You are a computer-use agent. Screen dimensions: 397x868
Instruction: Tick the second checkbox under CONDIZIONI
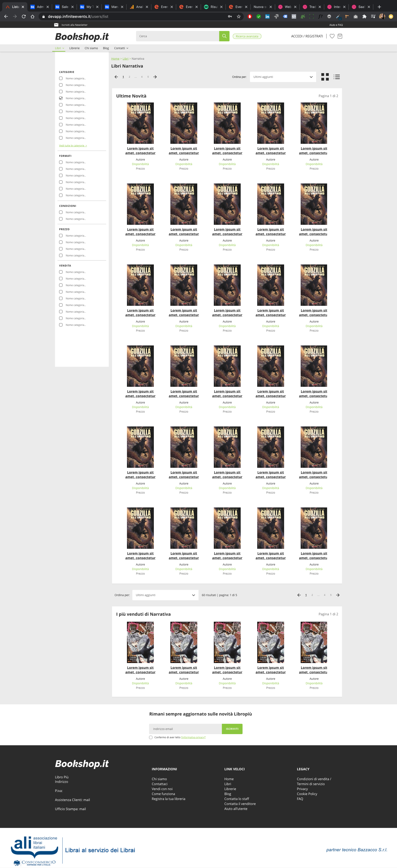pyautogui.click(x=61, y=219)
